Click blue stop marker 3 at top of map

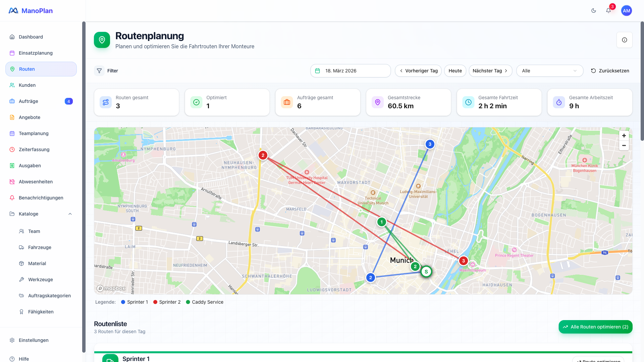tap(430, 144)
